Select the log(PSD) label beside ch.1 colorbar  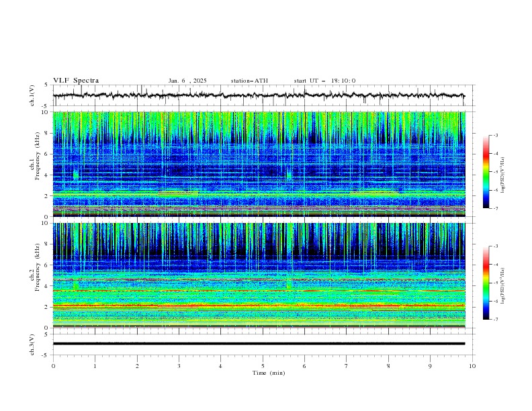pos(502,175)
